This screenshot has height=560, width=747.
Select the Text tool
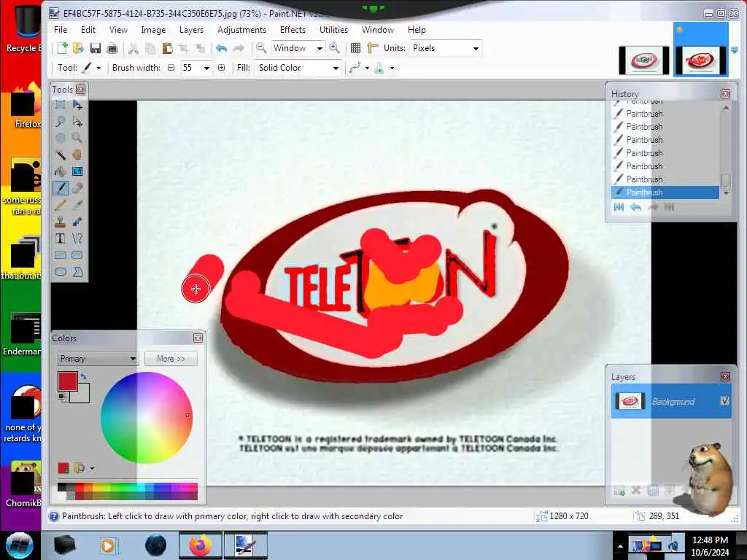coord(61,238)
